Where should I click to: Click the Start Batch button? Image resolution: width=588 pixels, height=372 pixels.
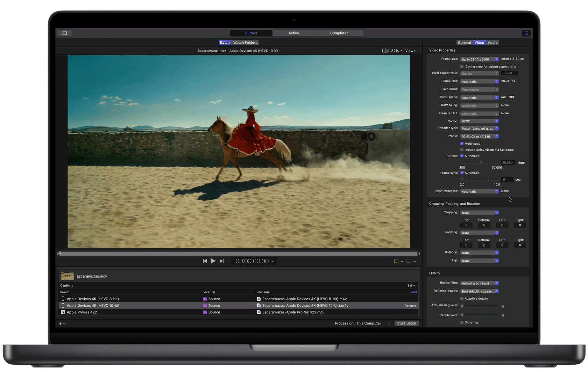click(x=406, y=323)
